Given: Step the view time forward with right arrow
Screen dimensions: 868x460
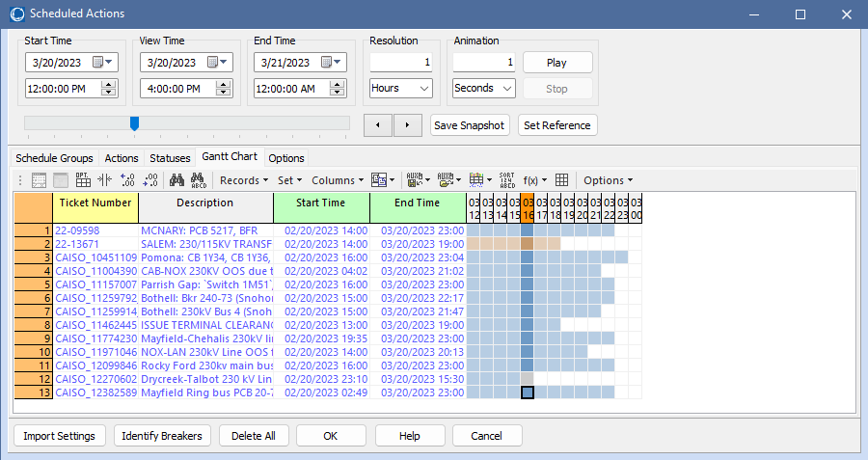Looking at the screenshot, I should click(409, 125).
